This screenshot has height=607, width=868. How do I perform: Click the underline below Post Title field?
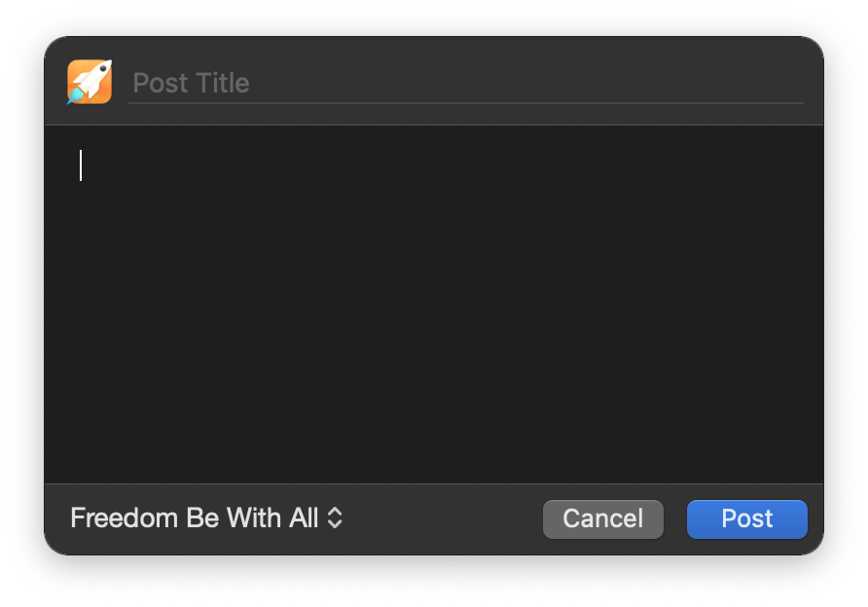tap(465, 103)
